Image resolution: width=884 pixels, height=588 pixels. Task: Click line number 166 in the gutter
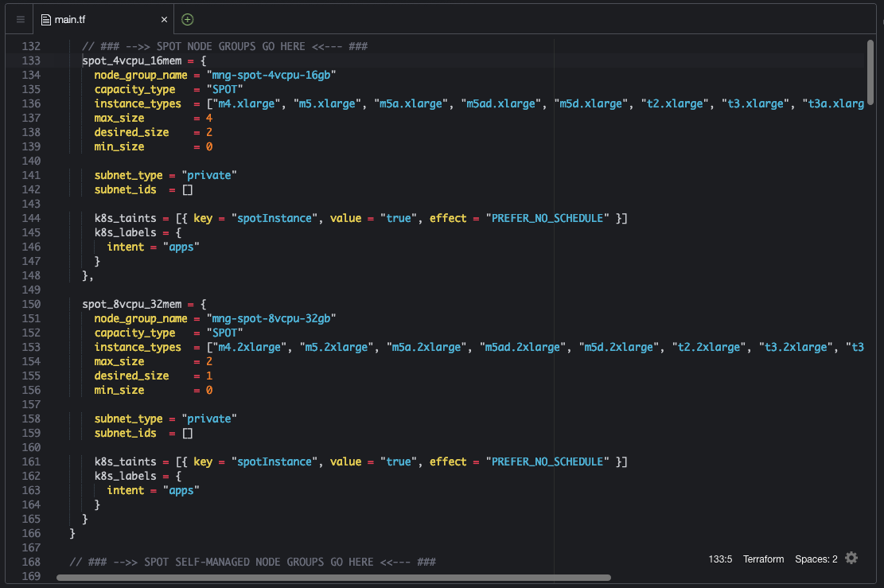31,533
